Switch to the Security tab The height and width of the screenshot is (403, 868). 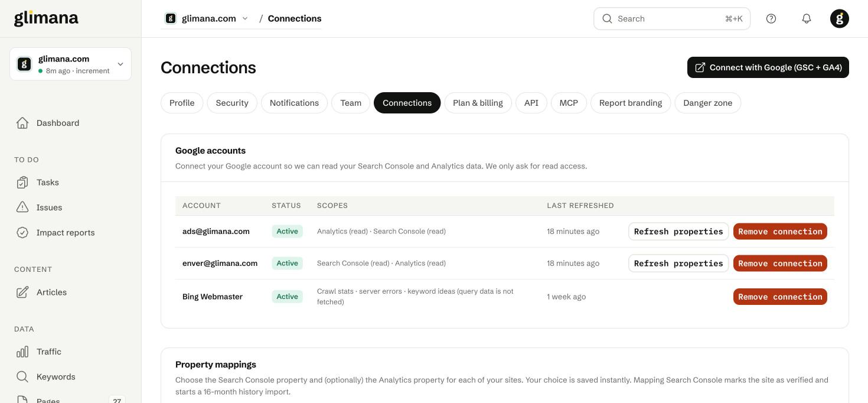(232, 103)
